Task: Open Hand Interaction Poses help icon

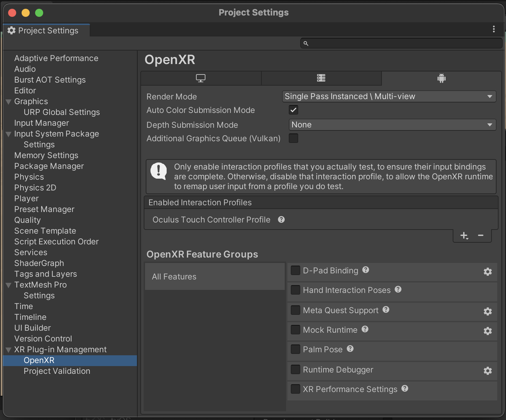Action: [398, 289]
